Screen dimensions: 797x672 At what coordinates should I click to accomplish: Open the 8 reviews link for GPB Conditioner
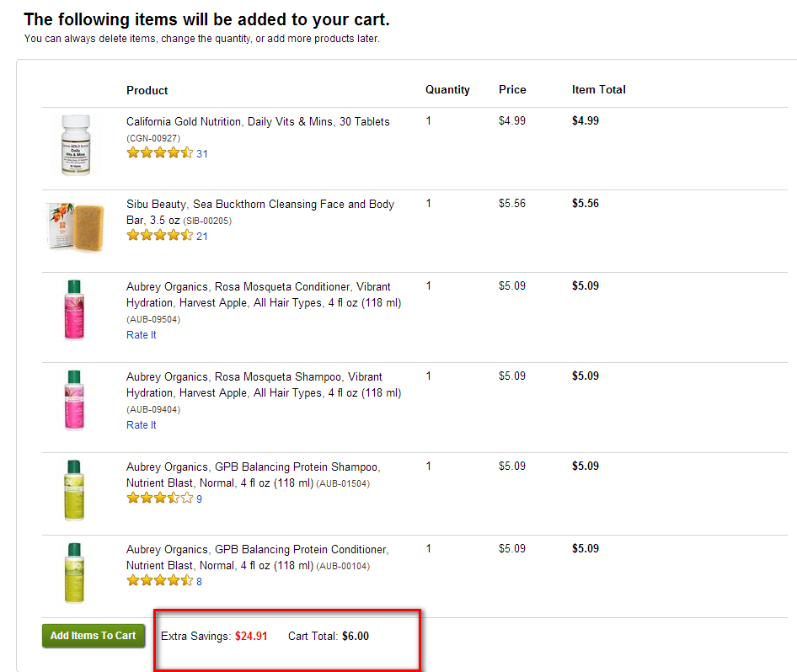[x=199, y=582]
